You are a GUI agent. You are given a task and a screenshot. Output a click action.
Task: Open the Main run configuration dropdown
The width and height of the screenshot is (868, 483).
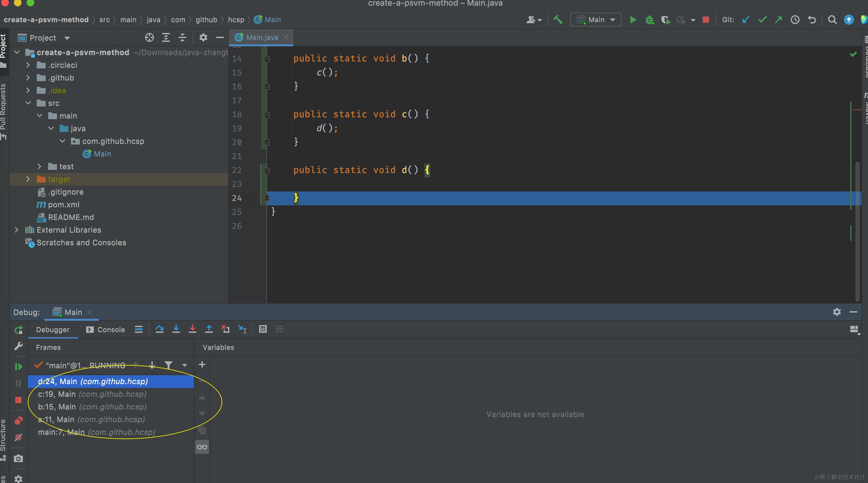point(595,20)
